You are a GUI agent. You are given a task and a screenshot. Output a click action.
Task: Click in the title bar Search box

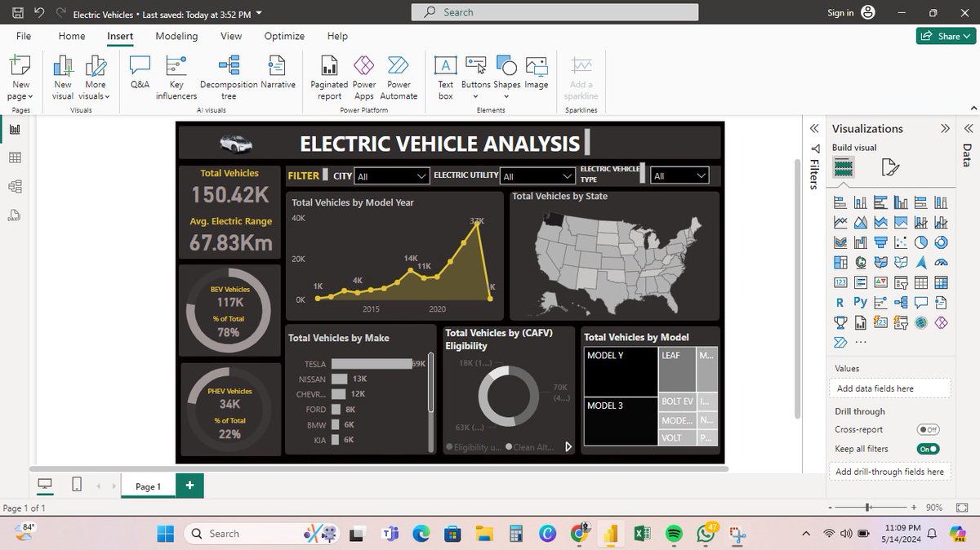[555, 12]
